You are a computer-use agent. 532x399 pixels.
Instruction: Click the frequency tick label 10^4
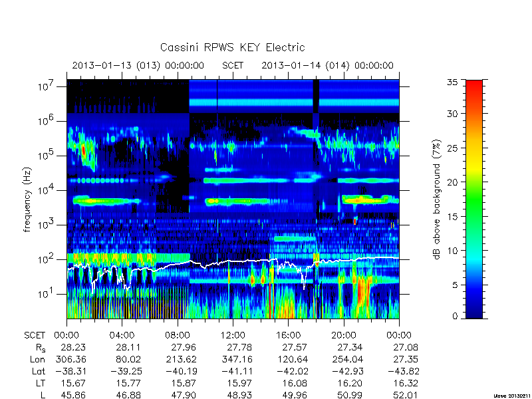pyautogui.click(x=45, y=190)
